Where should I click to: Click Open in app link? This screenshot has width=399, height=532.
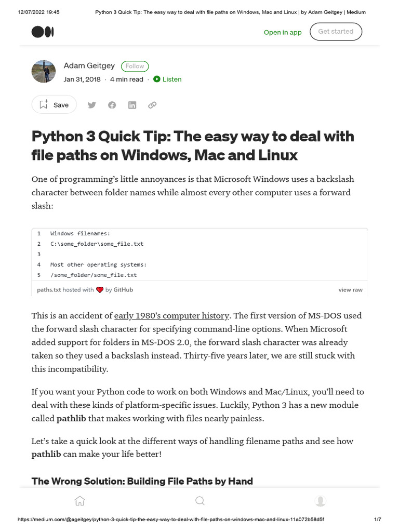[x=283, y=32]
